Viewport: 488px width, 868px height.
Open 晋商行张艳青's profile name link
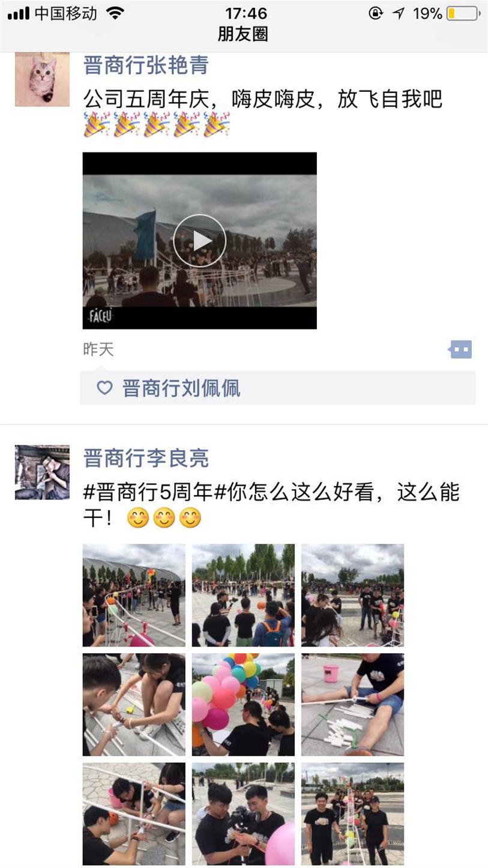(x=146, y=65)
